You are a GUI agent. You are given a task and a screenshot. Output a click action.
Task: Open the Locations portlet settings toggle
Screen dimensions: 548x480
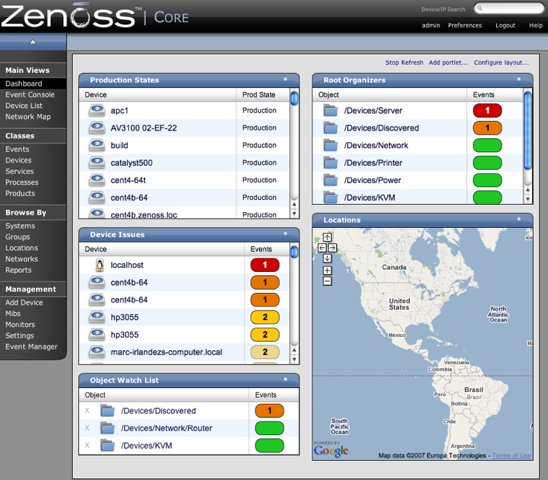click(x=519, y=219)
